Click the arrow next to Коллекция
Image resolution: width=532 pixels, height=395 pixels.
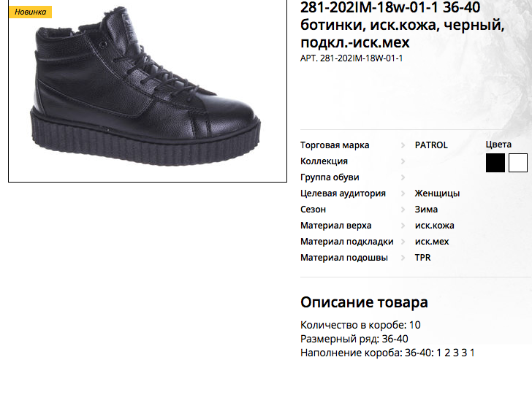click(403, 161)
